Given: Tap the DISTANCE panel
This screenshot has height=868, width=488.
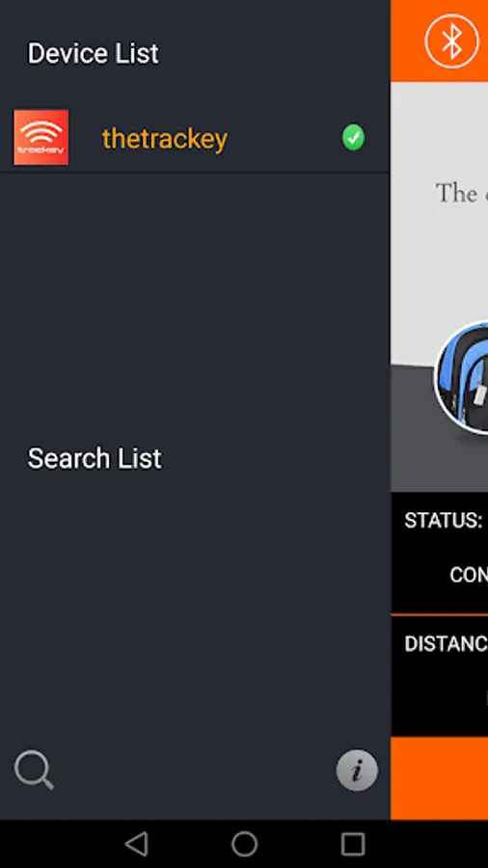Looking at the screenshot, I should pos(440,676).
